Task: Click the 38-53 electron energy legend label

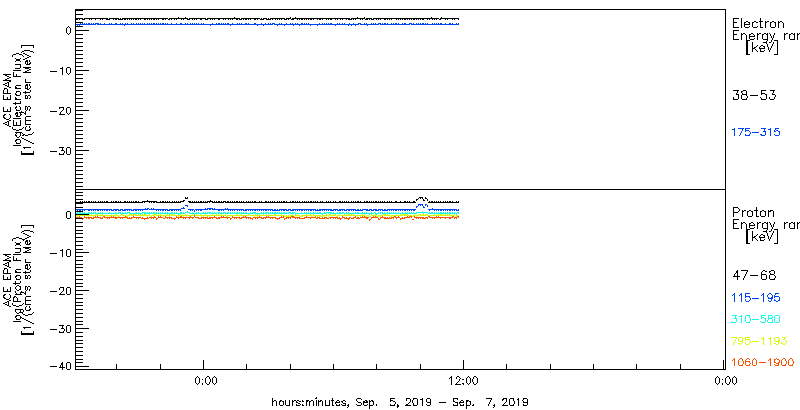Action: (x=754, y=95)
